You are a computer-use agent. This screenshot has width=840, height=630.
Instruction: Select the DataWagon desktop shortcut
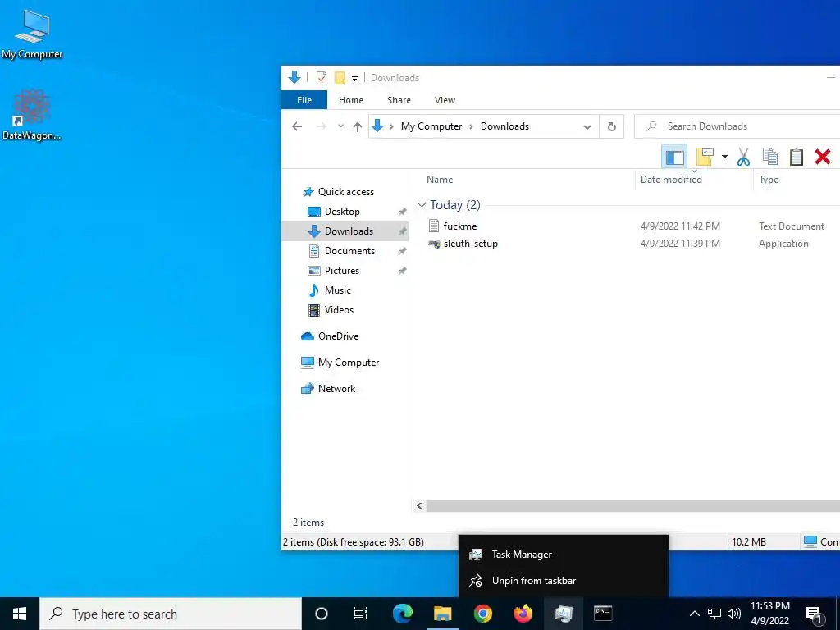click(31, 115)
